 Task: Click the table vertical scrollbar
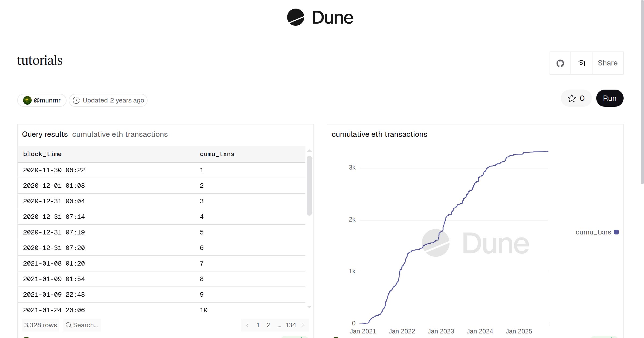click(309, 185)
